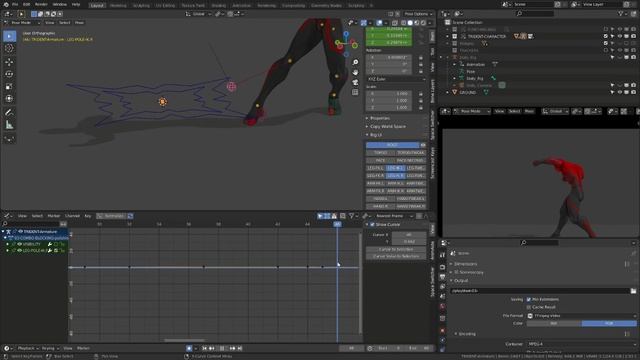Image resolution: width=640 pixels, height=360 pixels.
Task: Hide the GROUND object in outliner
Action: click(x=620, y=92)
